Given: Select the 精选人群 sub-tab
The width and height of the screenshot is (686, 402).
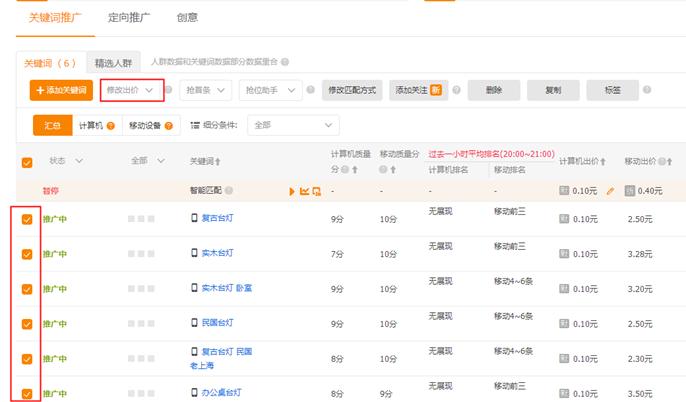Looking at the screenshot, I should [113, 63].
